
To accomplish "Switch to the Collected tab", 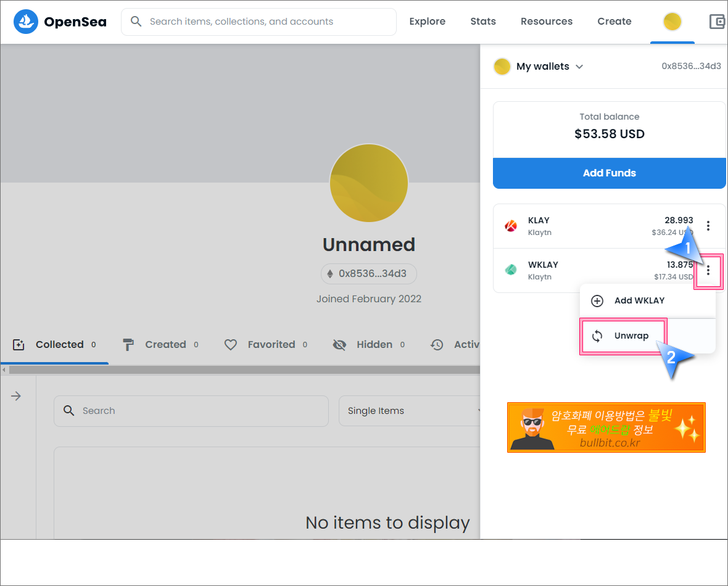I will 54,345.
